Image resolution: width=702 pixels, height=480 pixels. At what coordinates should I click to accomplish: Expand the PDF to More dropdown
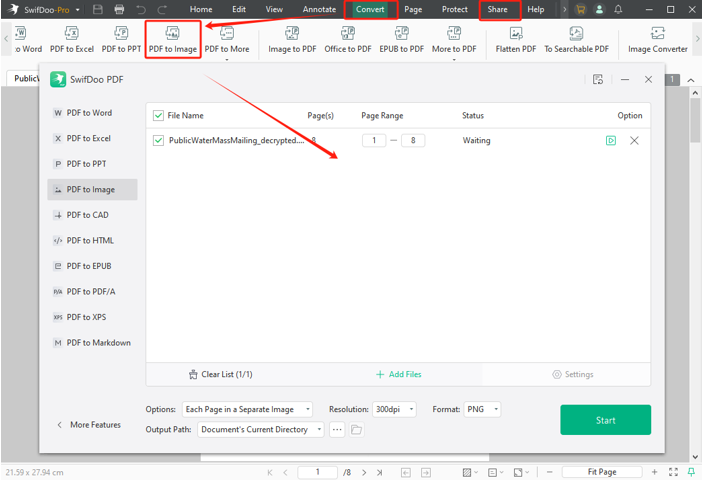227,59
